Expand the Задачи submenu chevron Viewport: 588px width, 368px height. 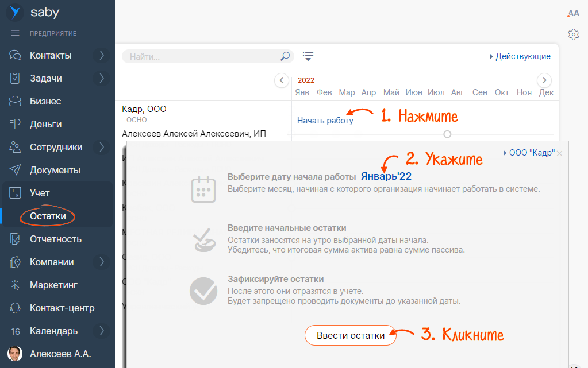tap(102, 79)
